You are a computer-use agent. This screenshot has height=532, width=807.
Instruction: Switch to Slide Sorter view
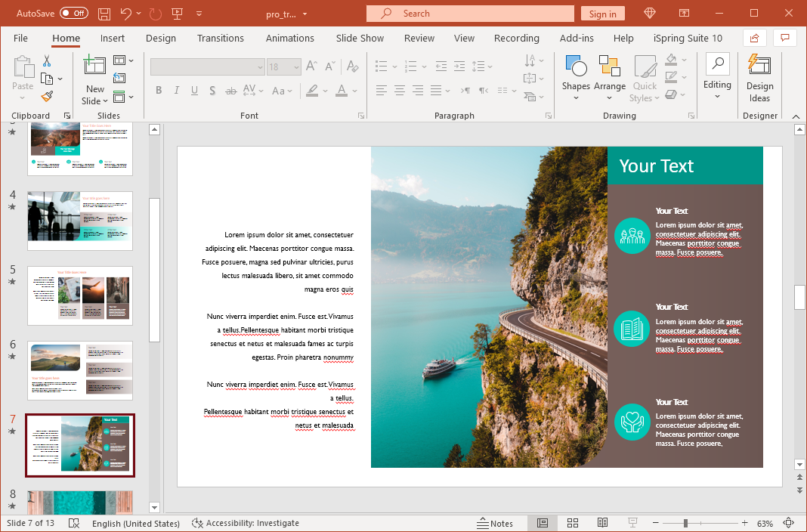[x=573, y=523]
